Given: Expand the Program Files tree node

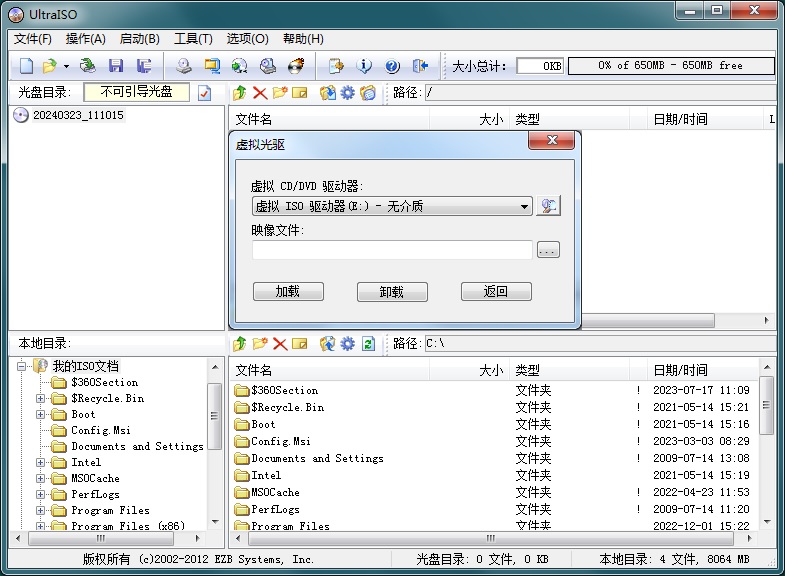Looking at the screenshot, I should (x=40, y=510).
